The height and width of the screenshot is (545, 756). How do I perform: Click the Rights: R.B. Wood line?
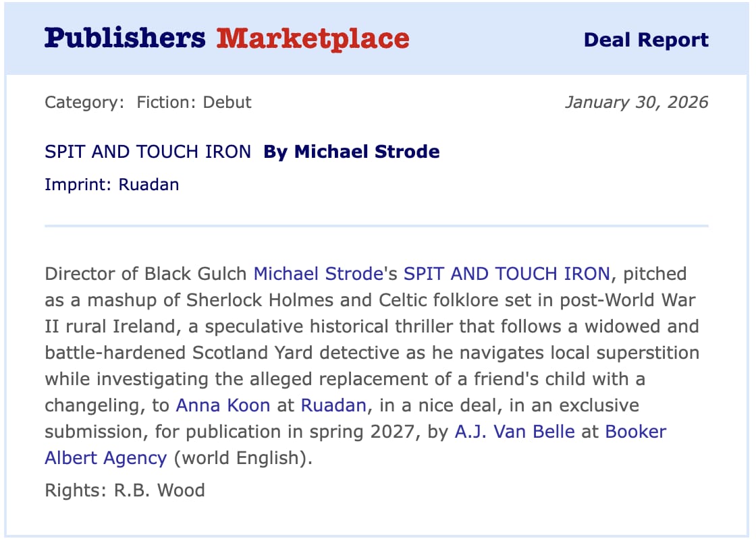125,490
